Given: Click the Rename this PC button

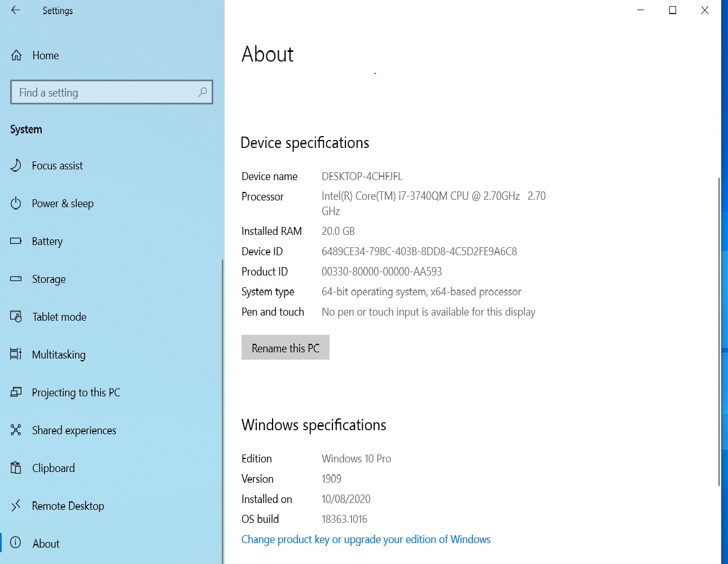Looking at the screenshot, I should 286,348.
